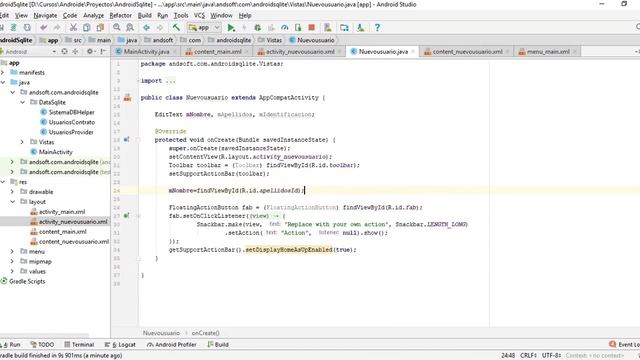Viewport: 640px width, 360px height.
Task: Collapse the layout folder
Action: (x=12, y=202)
